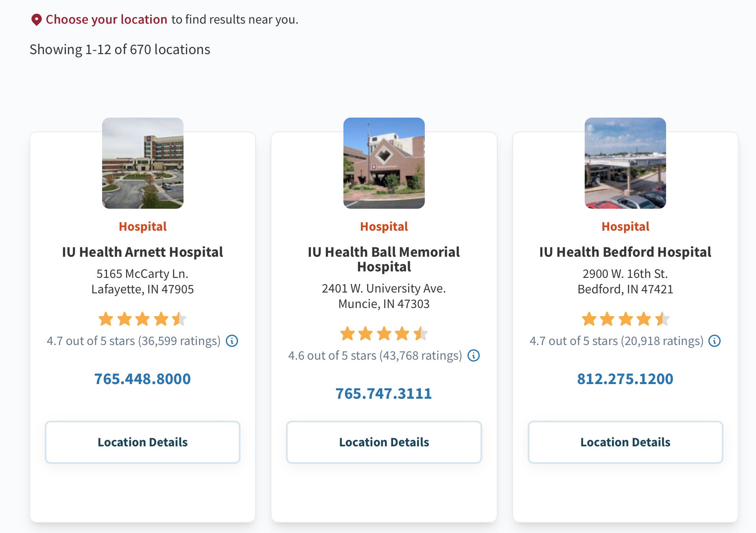This screenshot has height=533, width=756.
Task: Click the Bedford Hospital ratings info icon
Action: click(x=714, y=341)
